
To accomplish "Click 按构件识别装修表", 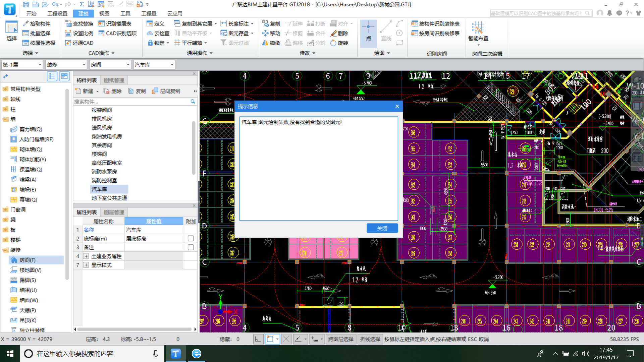I will [x=435, y=23].
